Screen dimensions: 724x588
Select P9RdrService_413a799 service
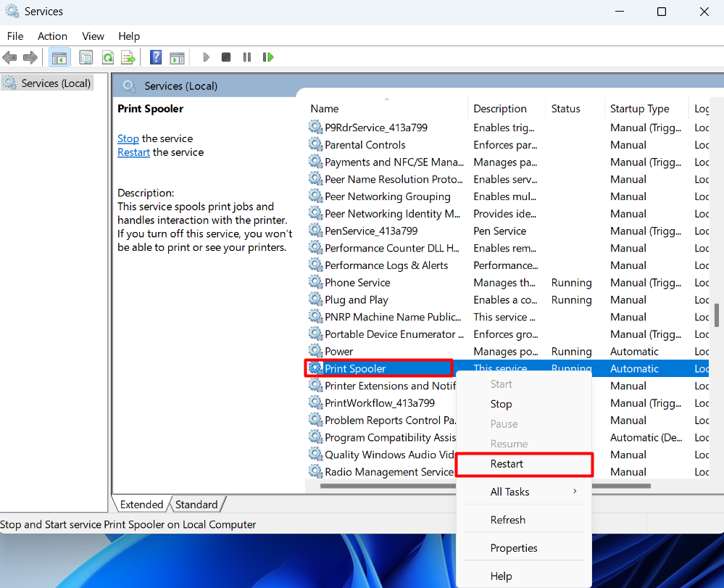(376, 128)
